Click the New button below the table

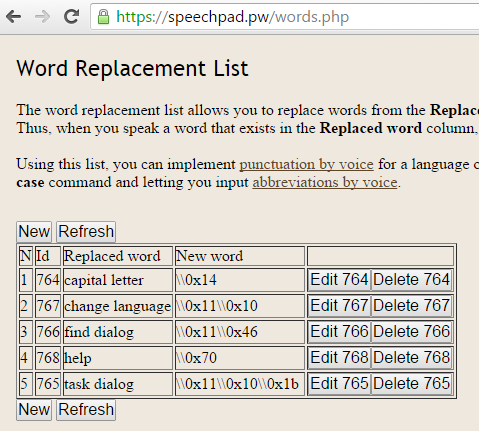tap(34, 409)
